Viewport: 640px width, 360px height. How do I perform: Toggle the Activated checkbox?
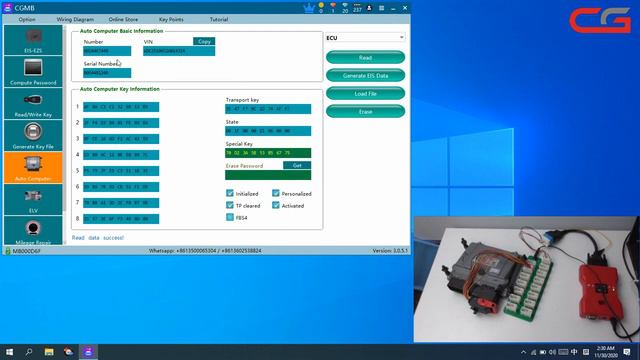tap(276, 205)
